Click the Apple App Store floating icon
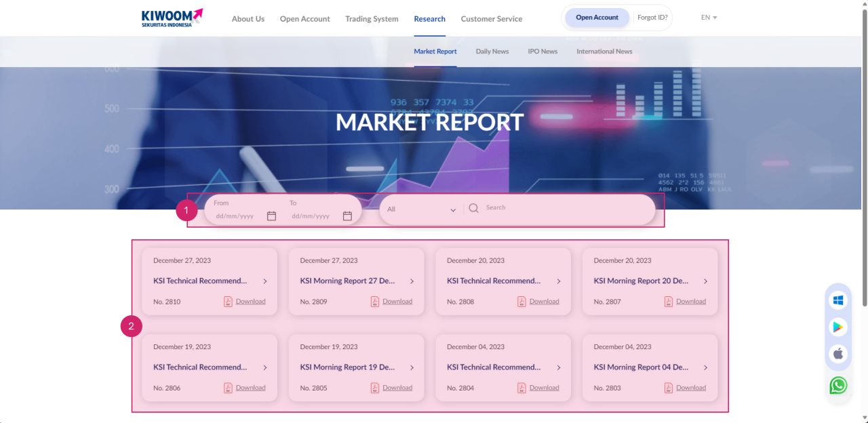 click(838, 354)
